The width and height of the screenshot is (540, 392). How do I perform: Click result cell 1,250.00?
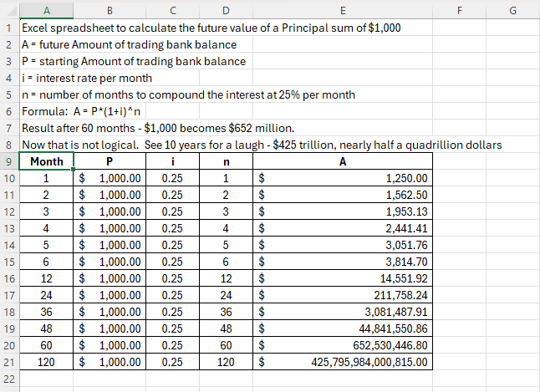[x=343, y=178]
